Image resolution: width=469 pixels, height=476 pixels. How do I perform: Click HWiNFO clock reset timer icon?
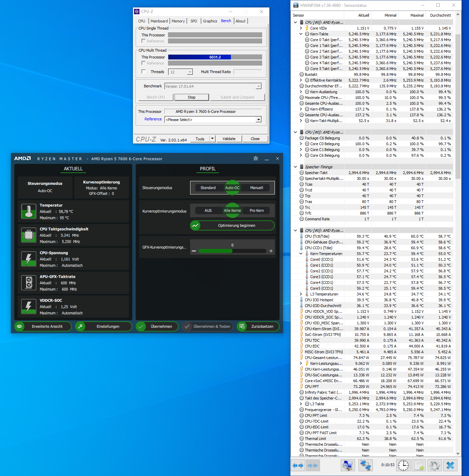(403, 465)
